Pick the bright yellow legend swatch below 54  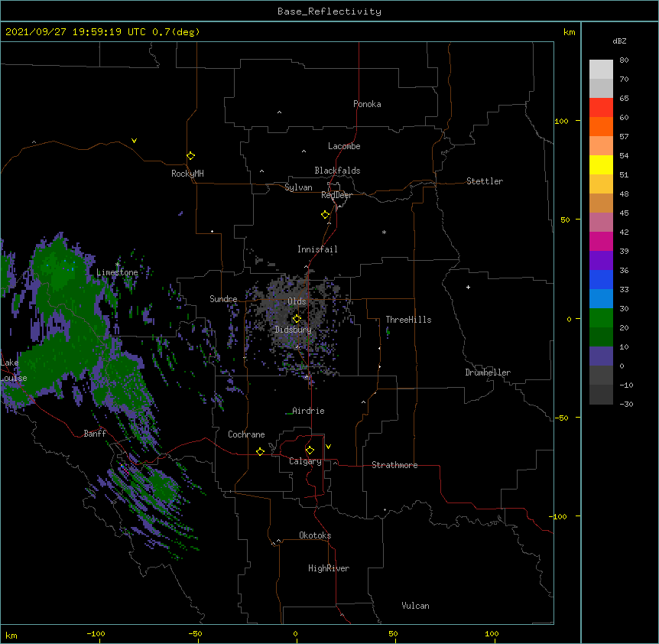click(601, 164)
